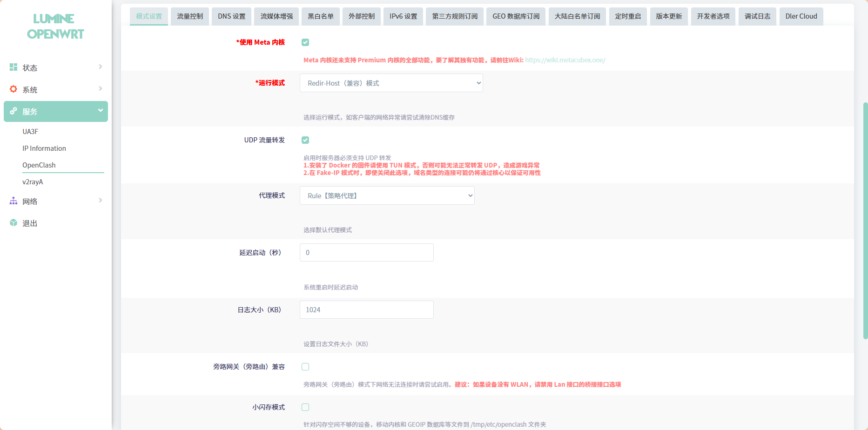868x430 pixels.
Task: Disable the UDP 流量转发 checkbox
Action: pyautogui.click(x=305, y=140)
